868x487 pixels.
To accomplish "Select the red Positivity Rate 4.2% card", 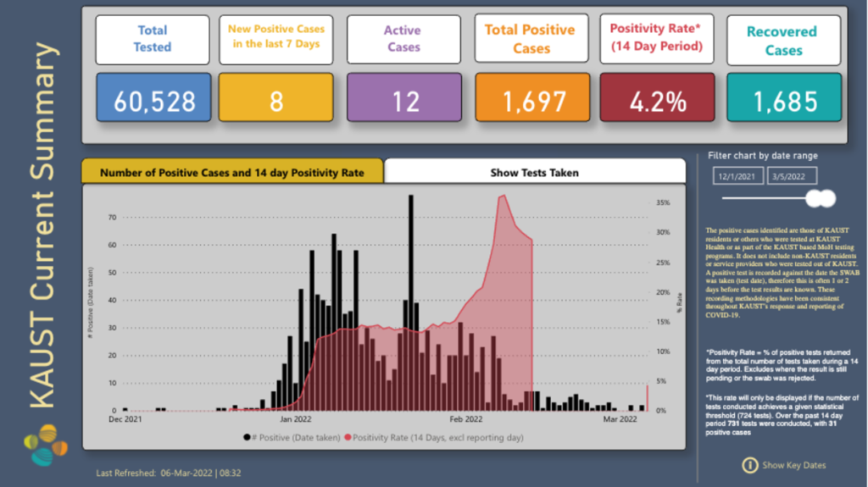I will coord(657,102).
